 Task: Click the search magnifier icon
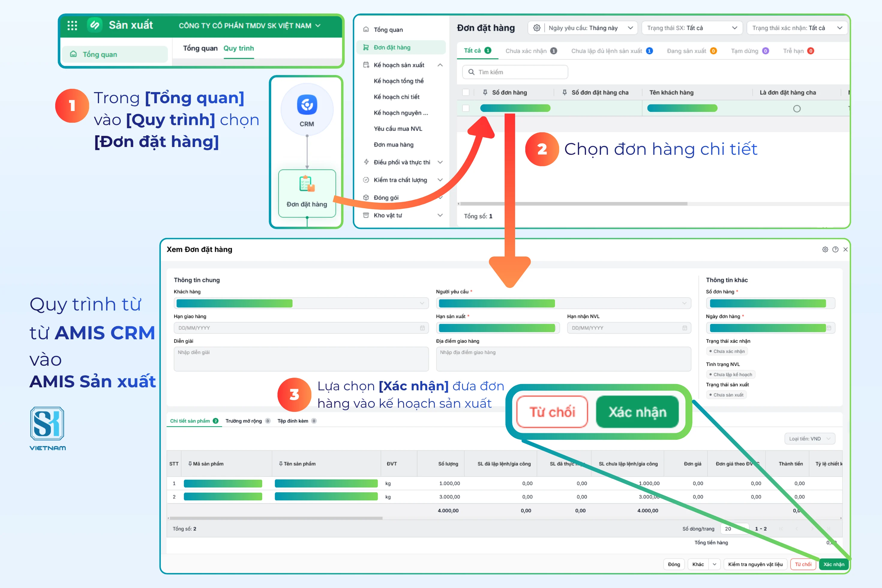471,72
